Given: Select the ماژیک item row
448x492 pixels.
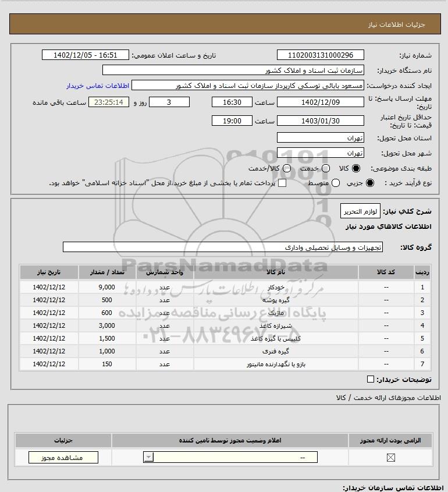Looking at the screenshot, I should pyautogui.click(x=225, y=313).
